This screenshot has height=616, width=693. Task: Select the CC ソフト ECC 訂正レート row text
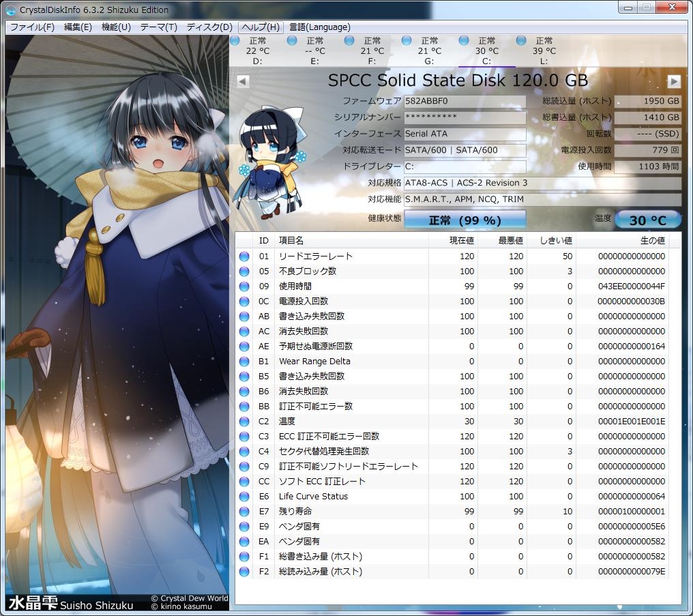pyautogui.click(x=322, y=482)
